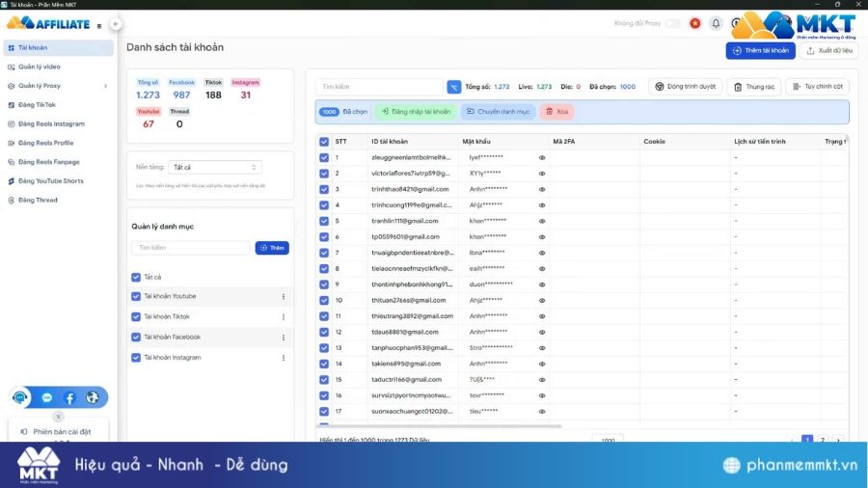Click the blue filter icon next to search
The image size is (868, 488).
454,87
